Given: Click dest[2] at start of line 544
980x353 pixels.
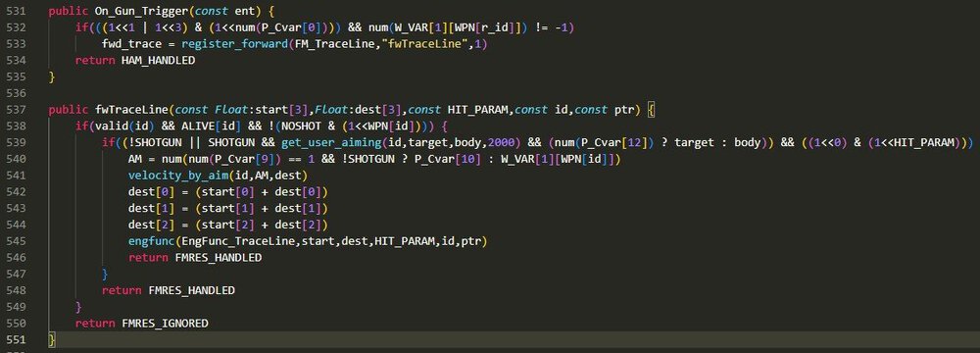Looking at the screenshot, I should 148,225.
